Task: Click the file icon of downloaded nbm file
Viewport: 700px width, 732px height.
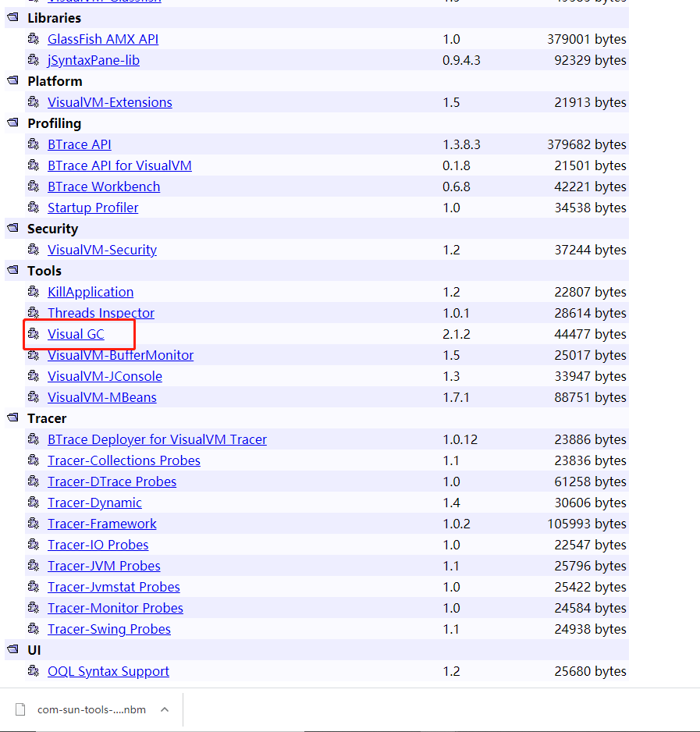Action: point(20,709)
